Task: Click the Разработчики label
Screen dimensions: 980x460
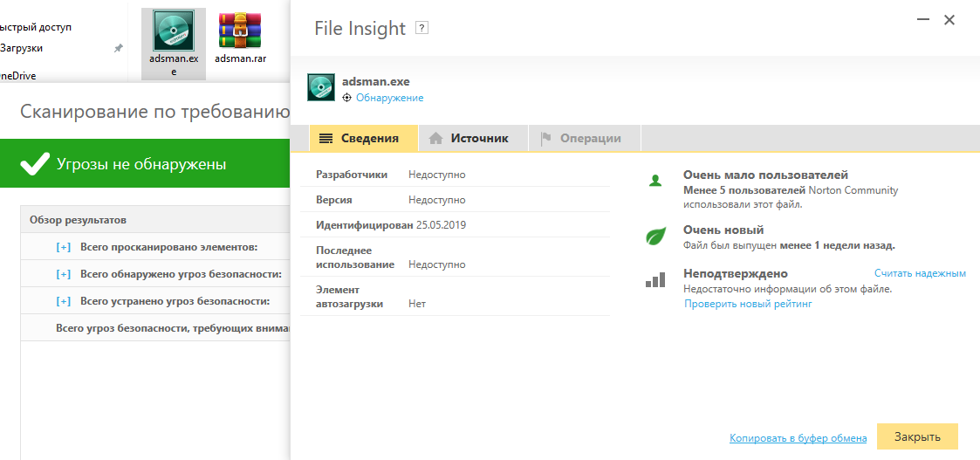Action: tap(352, 175)
